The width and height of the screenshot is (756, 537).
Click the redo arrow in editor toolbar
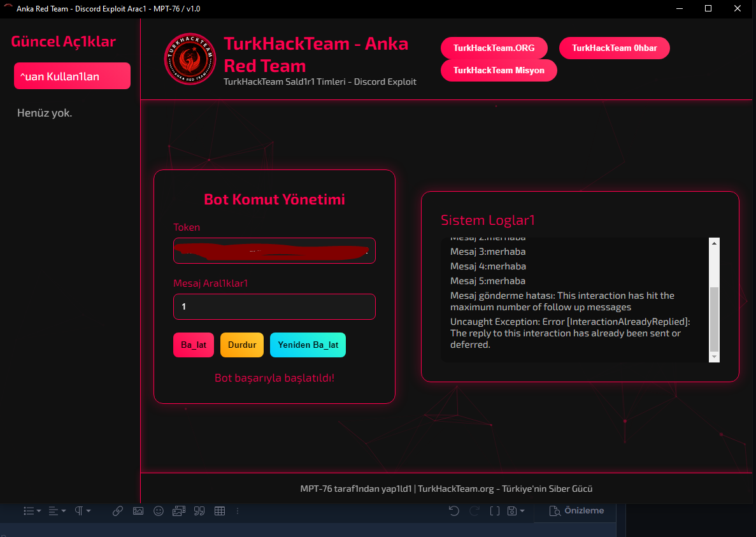pyautogui.click(x=474, y=511)
